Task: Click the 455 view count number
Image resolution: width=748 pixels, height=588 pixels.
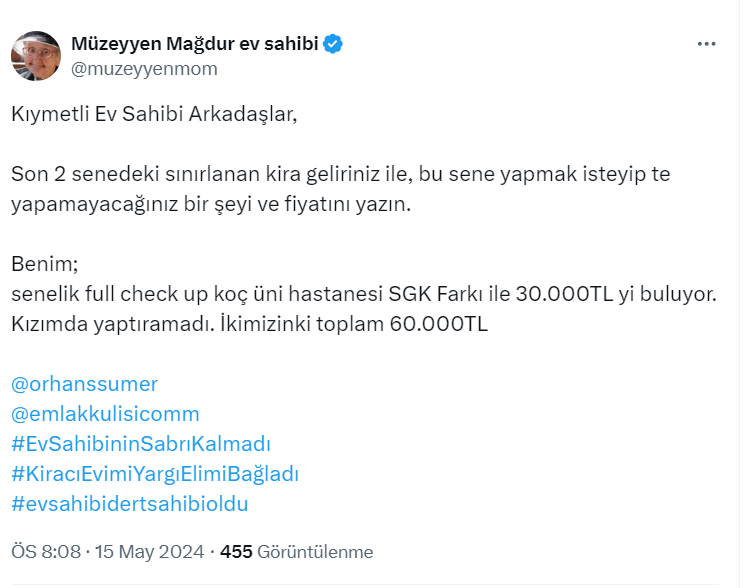Action: pyautogui.click(x=236, y=552)
